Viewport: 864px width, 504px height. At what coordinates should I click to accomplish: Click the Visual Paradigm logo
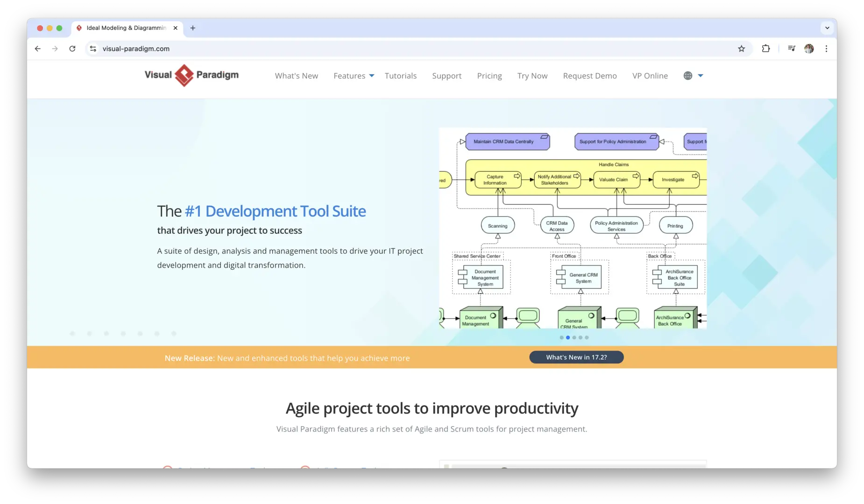[x=191, y=75]
